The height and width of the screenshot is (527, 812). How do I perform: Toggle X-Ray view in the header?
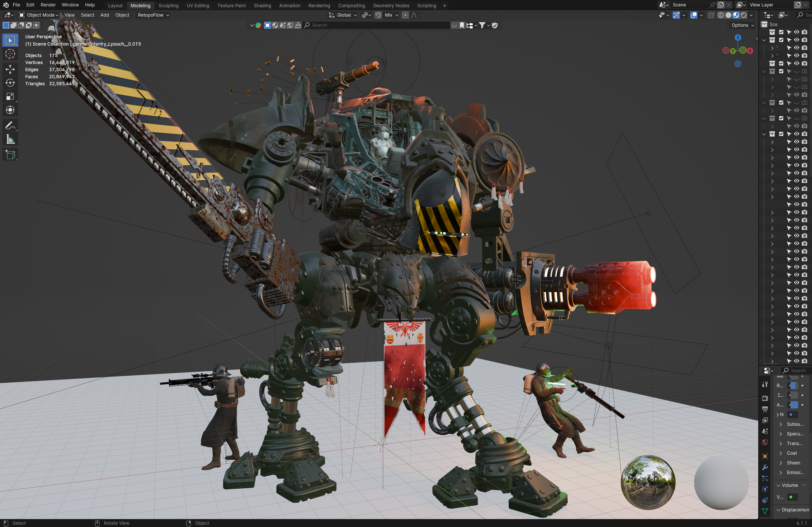tap(711, 15)
